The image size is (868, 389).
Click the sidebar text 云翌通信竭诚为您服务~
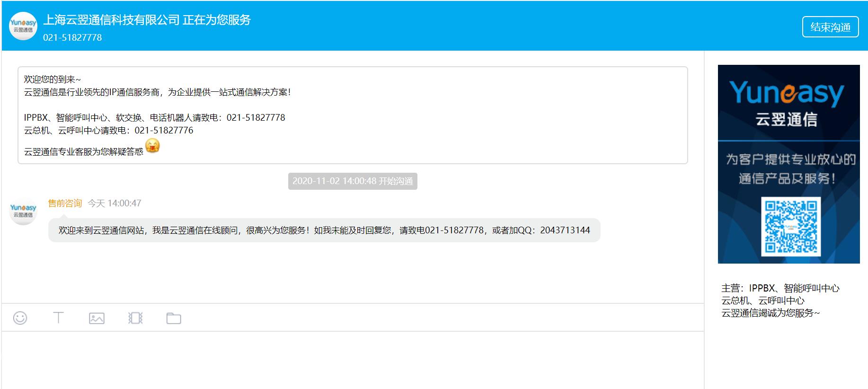[x=771, y=313]
